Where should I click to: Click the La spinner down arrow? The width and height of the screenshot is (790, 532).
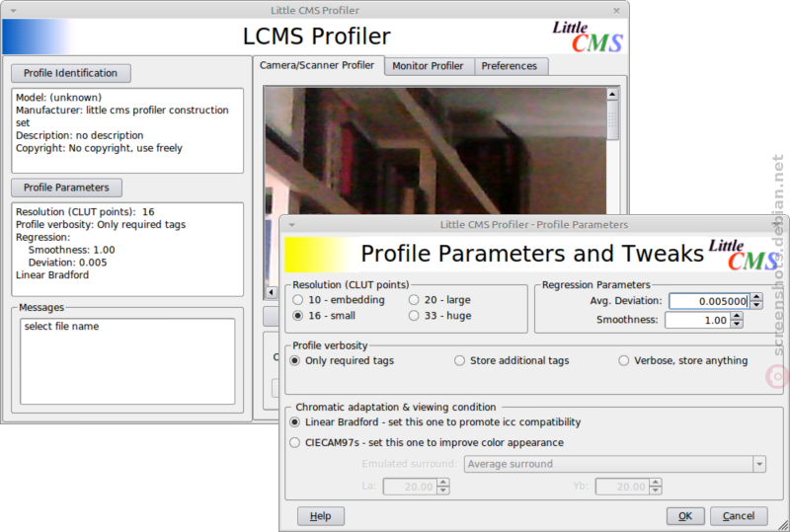(x=443, y=491)
